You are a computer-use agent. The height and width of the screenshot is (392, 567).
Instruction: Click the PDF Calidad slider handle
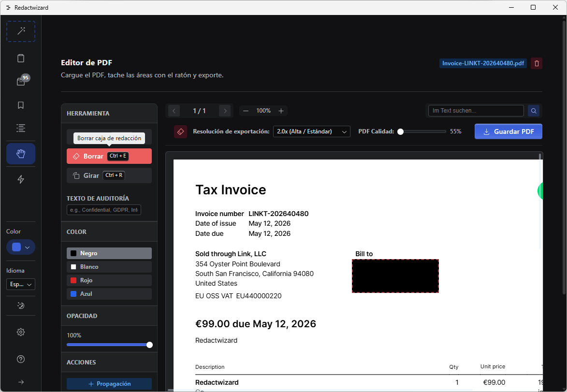(x=400, y=131)
